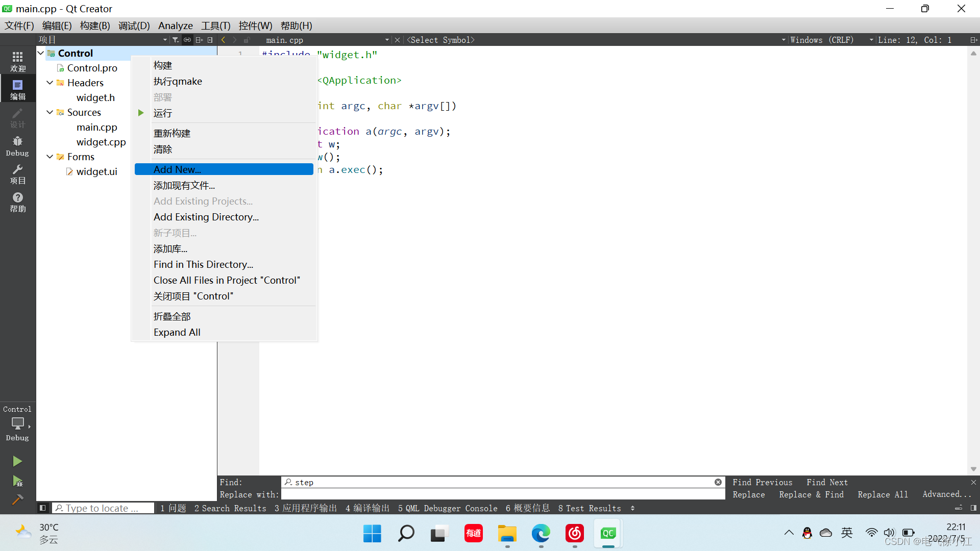Expand the Headers tree node

pos(51,83)
